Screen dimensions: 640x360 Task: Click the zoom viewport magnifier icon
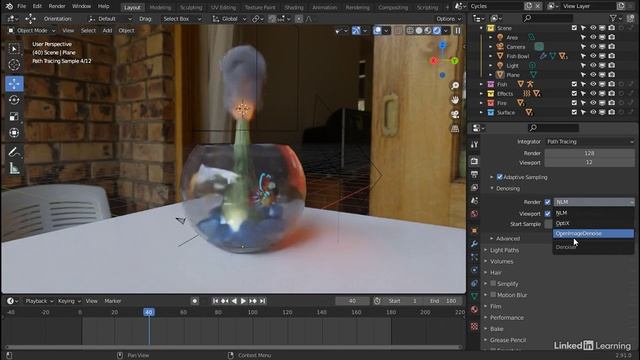coord(455,86)
